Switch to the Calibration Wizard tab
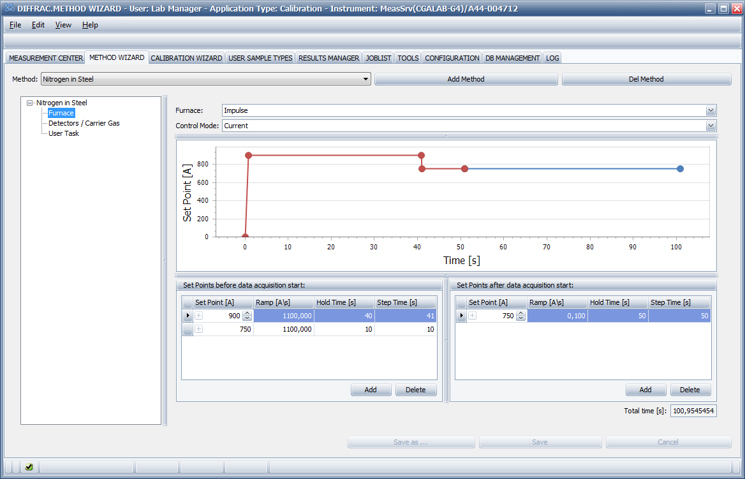 [186, 58]
